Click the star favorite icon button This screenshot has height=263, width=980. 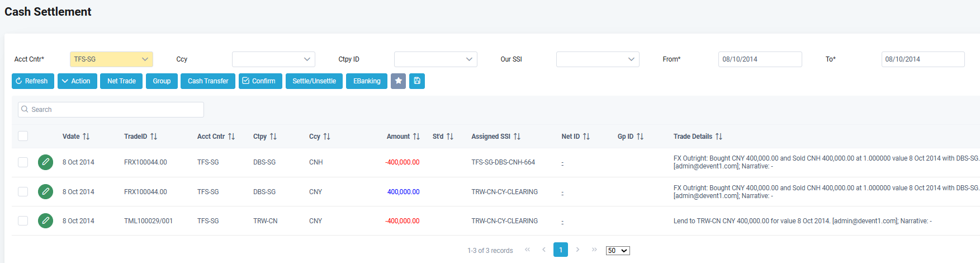(398, 81)
